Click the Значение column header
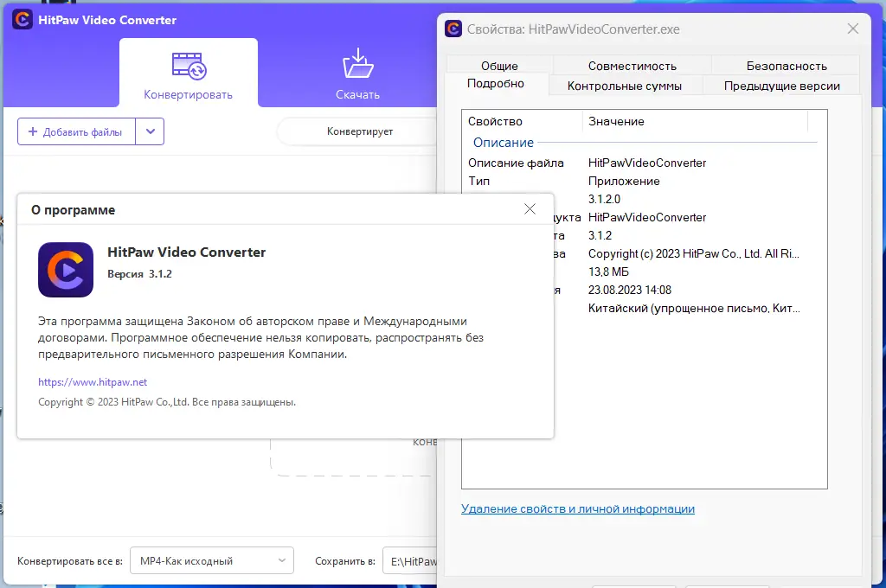Image resolution: width=886 pixels, height=588 pixels. 695,121
